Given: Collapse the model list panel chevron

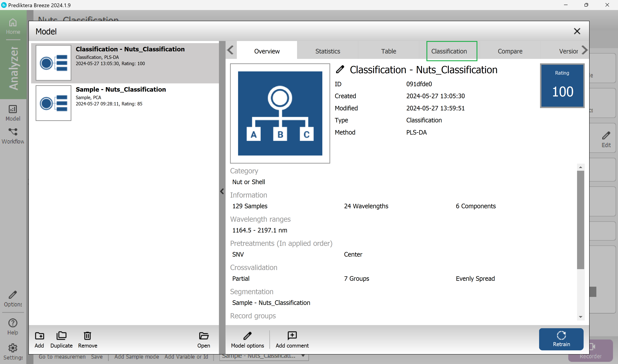Looking at the screenshot, I should 222,191.
